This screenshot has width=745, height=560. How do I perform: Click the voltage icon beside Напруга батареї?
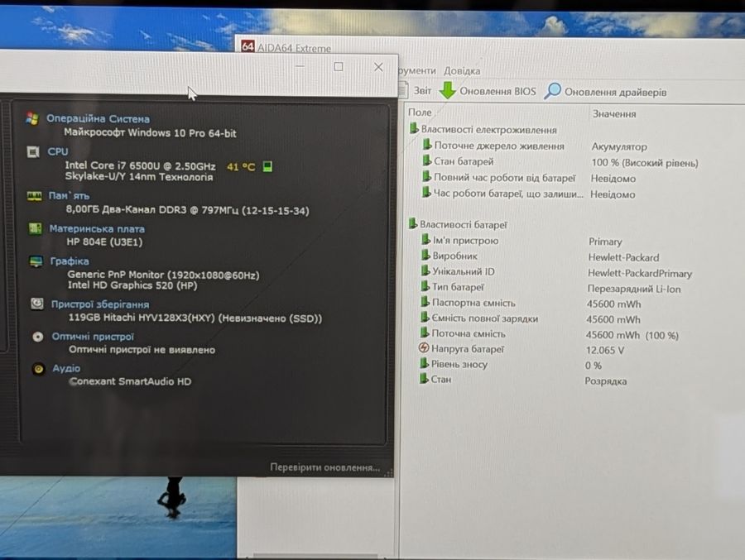pyautogui.click(x=424, y=347)
